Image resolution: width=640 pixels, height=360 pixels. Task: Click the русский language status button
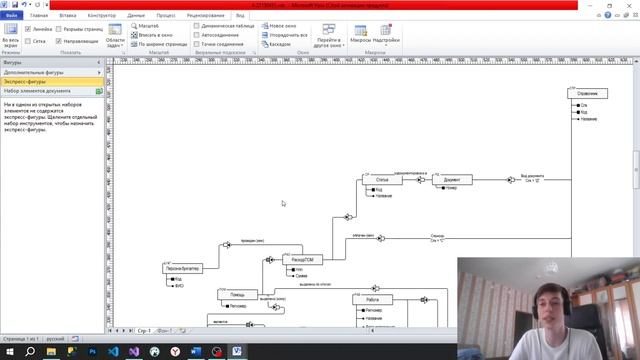coord(56,339)
